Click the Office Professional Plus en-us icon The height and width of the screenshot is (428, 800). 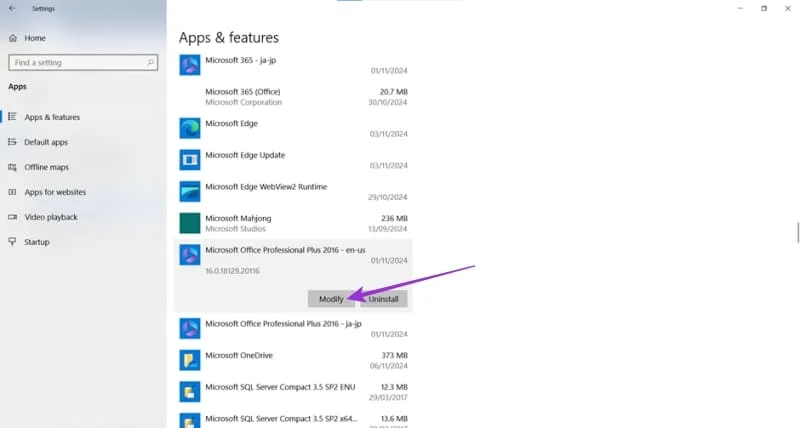coord(190,255)
